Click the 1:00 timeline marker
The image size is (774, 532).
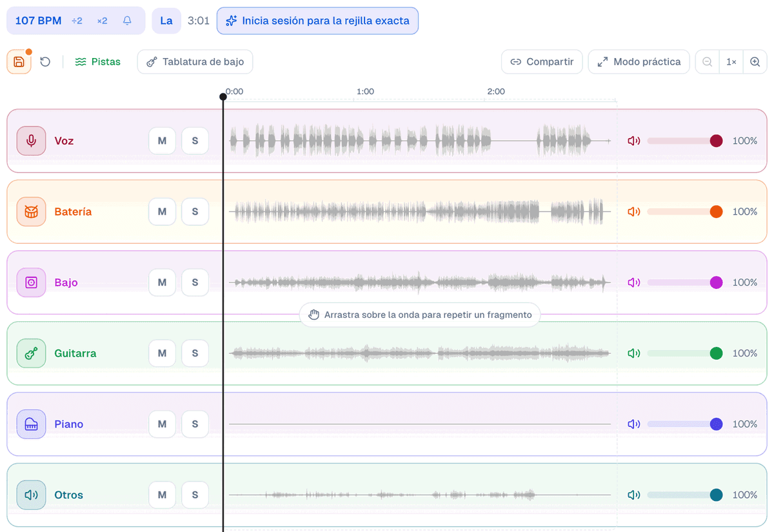365,92
